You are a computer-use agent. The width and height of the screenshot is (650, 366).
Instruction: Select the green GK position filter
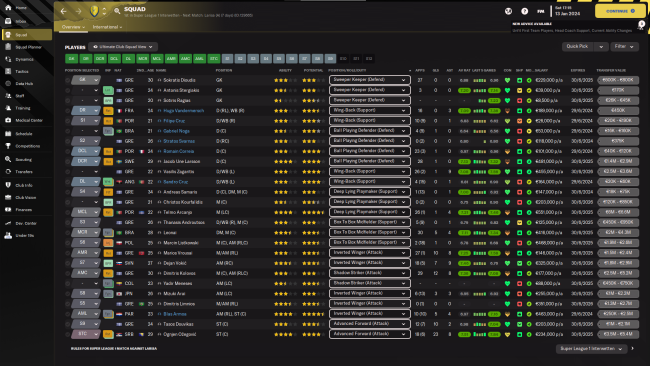[x=71, y=58]
